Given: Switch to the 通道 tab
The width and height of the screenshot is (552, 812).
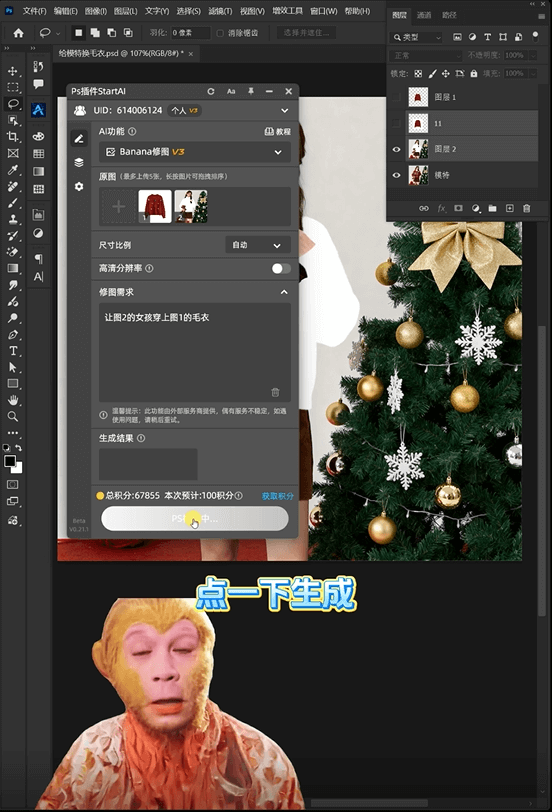Looking at the screenshot, I should [x=424, y=15].
